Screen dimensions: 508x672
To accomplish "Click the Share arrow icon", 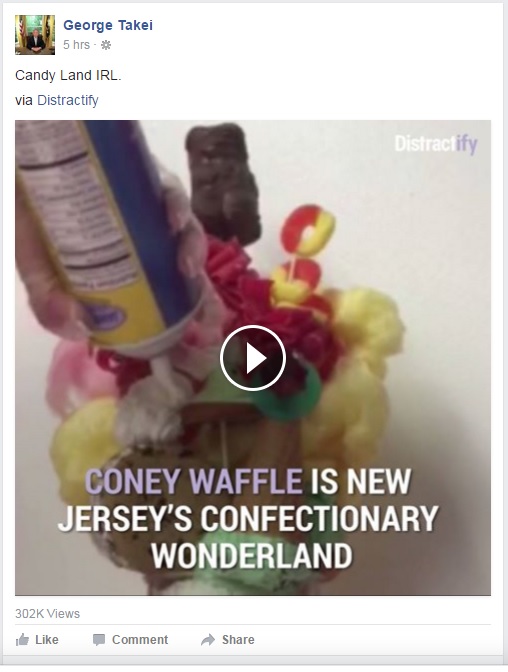I will point(208,640).
